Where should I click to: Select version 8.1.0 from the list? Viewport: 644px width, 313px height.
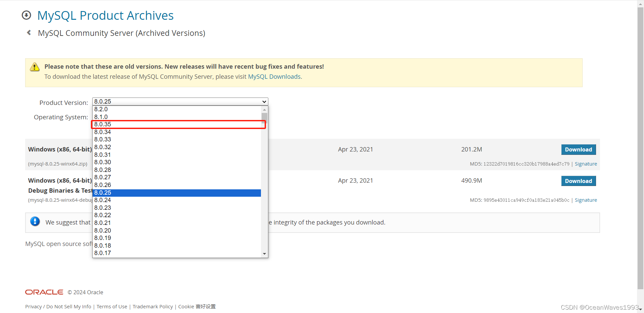click(x=177, y=117)
